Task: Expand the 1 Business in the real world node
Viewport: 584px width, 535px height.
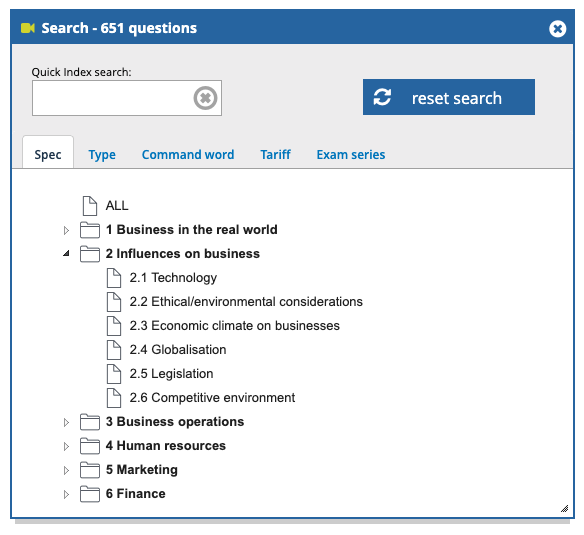Action: 66,230
